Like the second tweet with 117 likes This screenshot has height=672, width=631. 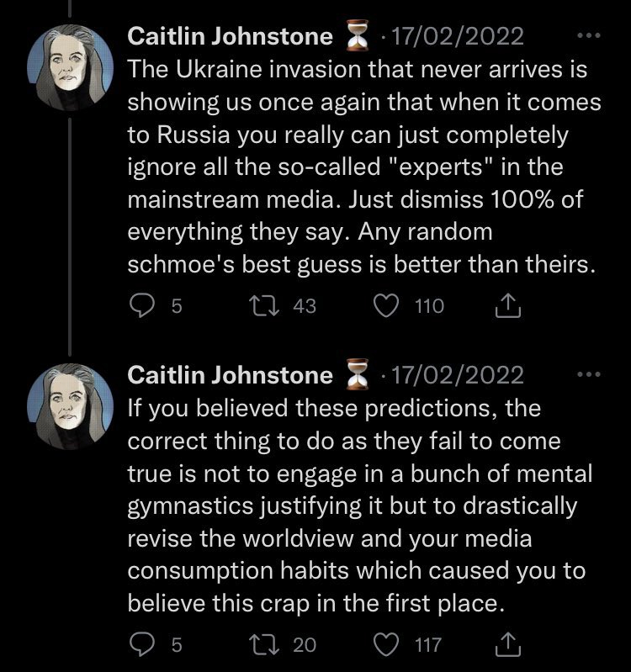[x=388, y=645]
